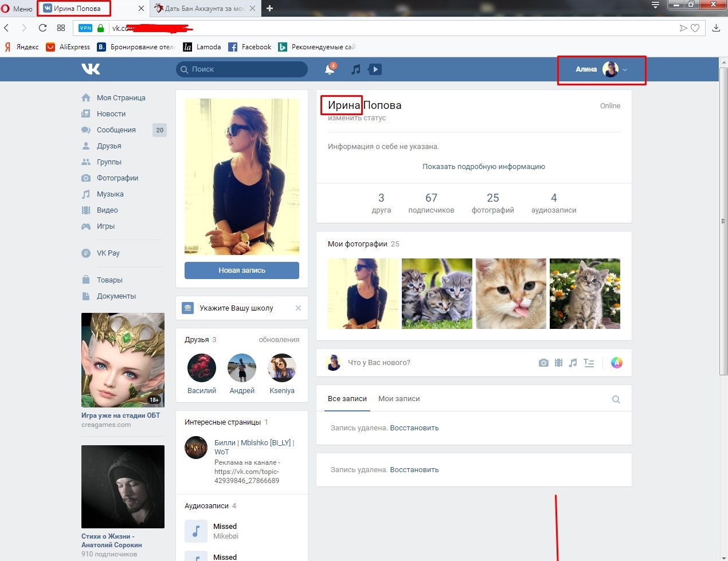Open friend Kseniya's avatar
This screenshot has width=728, height=561.
click(x=282, y=368)
